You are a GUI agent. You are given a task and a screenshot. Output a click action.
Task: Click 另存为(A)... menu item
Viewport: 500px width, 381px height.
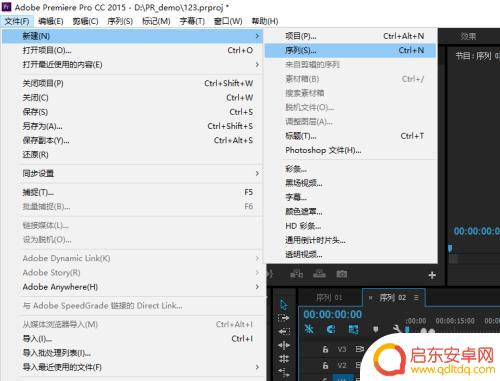133,126
